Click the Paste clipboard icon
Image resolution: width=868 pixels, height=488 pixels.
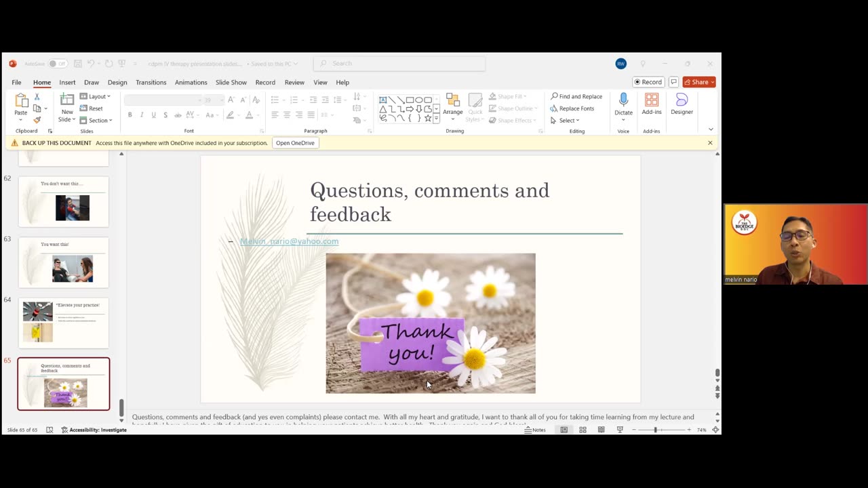[21, 100]
